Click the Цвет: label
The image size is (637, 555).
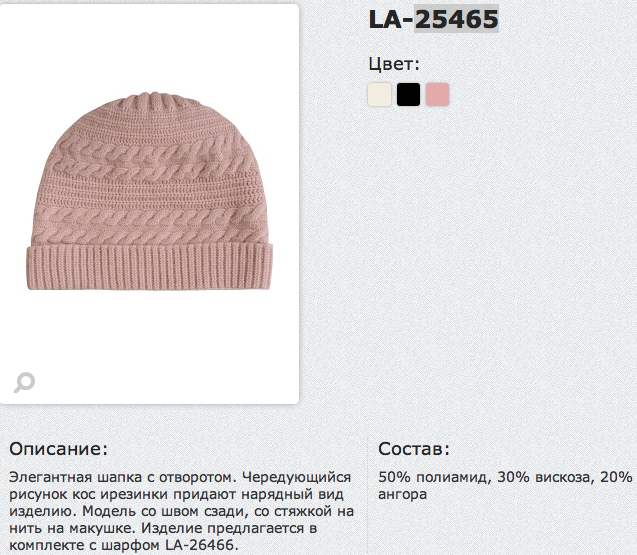tap(394, 64)
